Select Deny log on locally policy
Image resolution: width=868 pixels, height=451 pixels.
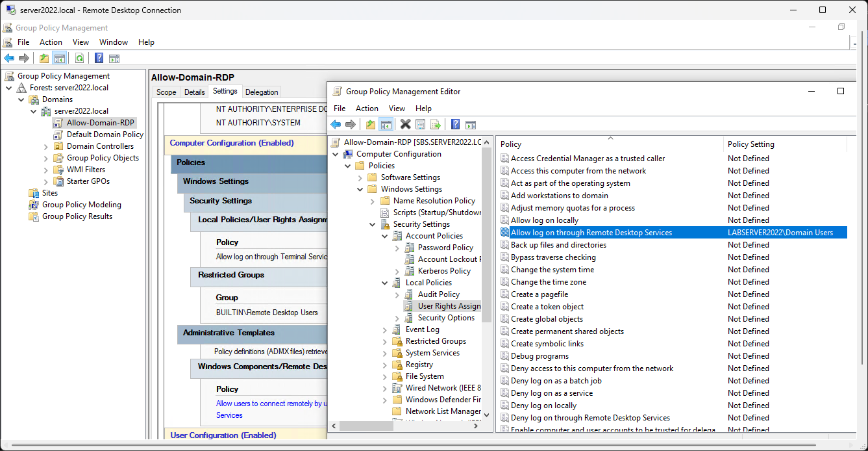tap(543, 406)
